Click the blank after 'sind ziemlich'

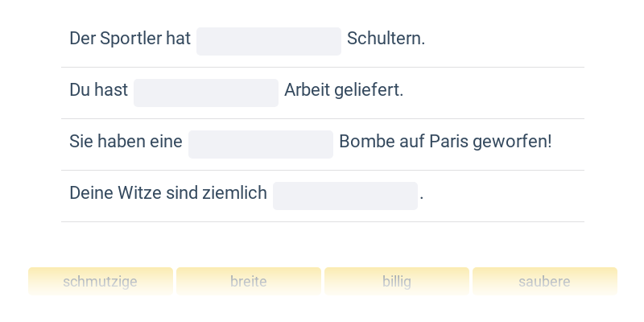345,196
